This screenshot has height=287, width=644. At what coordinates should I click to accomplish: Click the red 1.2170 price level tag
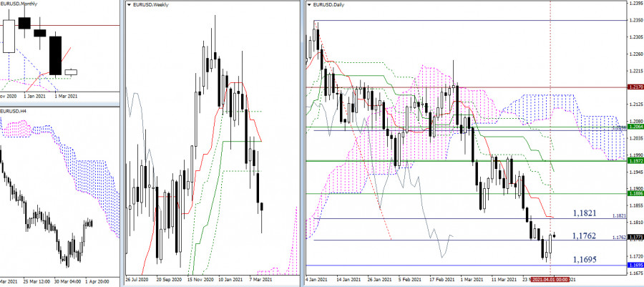(x=635, y=87)
